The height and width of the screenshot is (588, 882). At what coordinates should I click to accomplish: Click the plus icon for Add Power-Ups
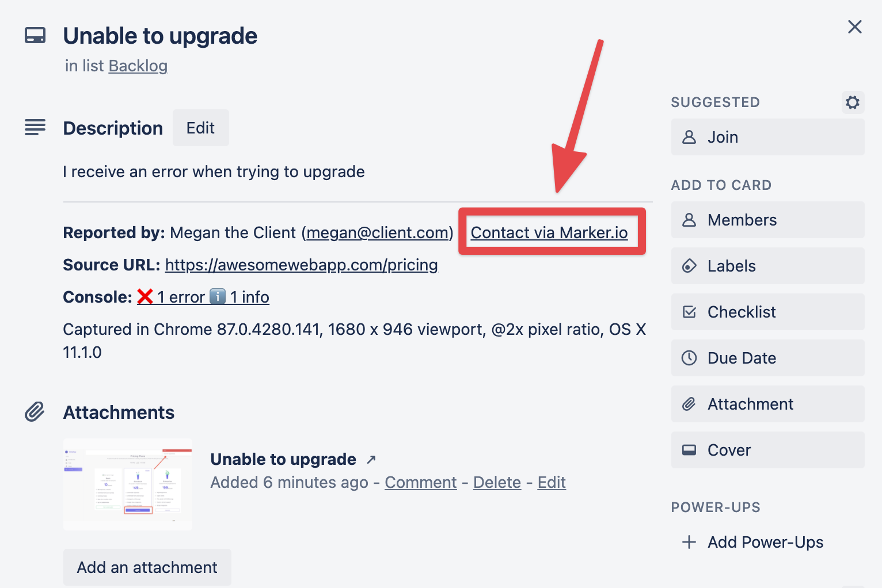[689, 542]
